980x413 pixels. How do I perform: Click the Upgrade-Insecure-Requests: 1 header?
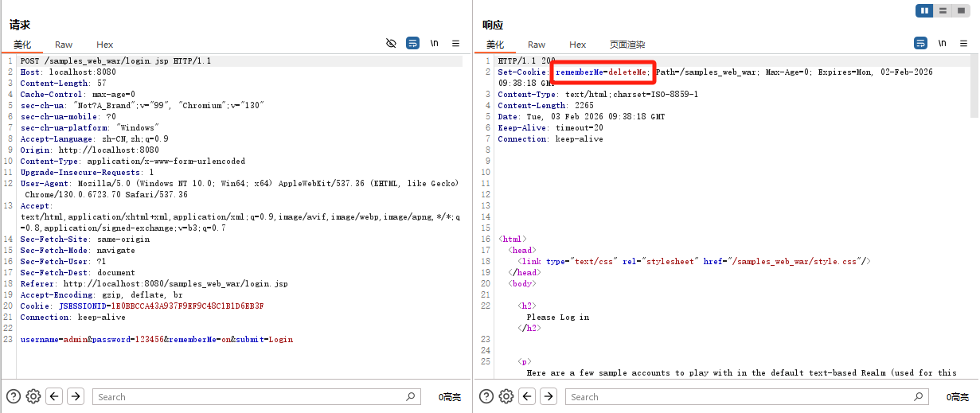click(87, 172)
